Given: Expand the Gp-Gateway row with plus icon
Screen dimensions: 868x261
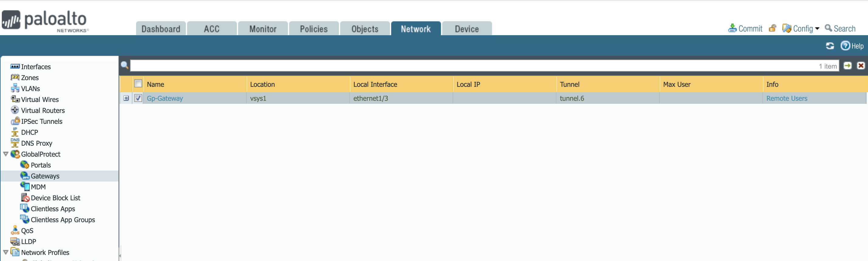Looking at the screenshot, I should [x=126, y=98].
